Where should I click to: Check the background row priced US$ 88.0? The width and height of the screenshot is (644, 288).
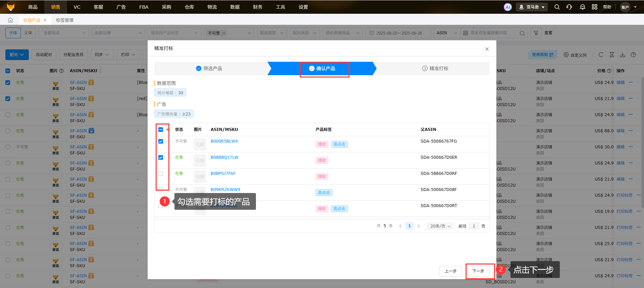pyautogui.click(x=8, y=131)
